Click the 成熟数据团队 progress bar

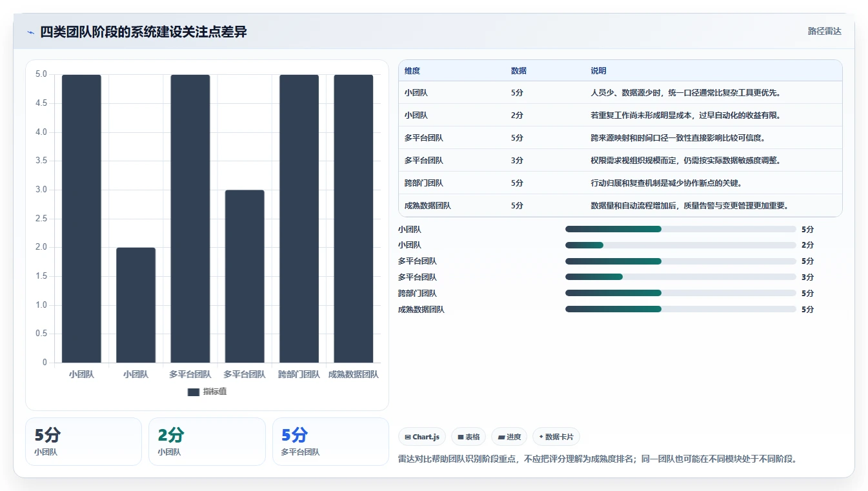[680, 309]
